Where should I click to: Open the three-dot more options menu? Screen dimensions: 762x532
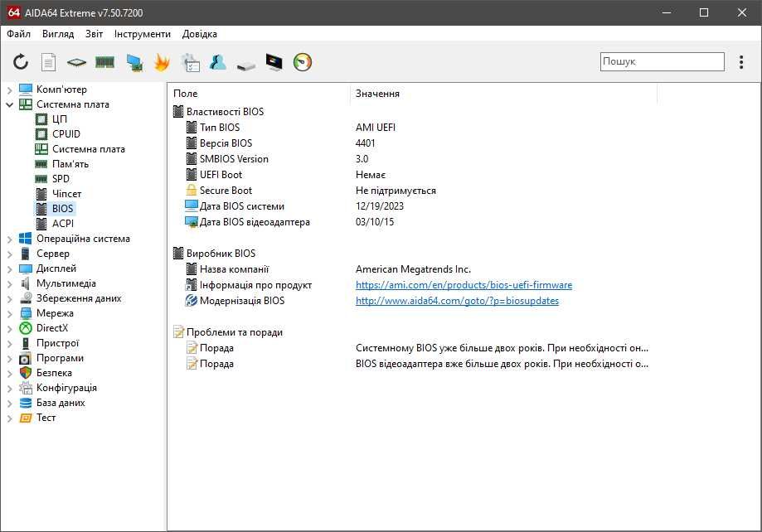[x=741, y=62]
